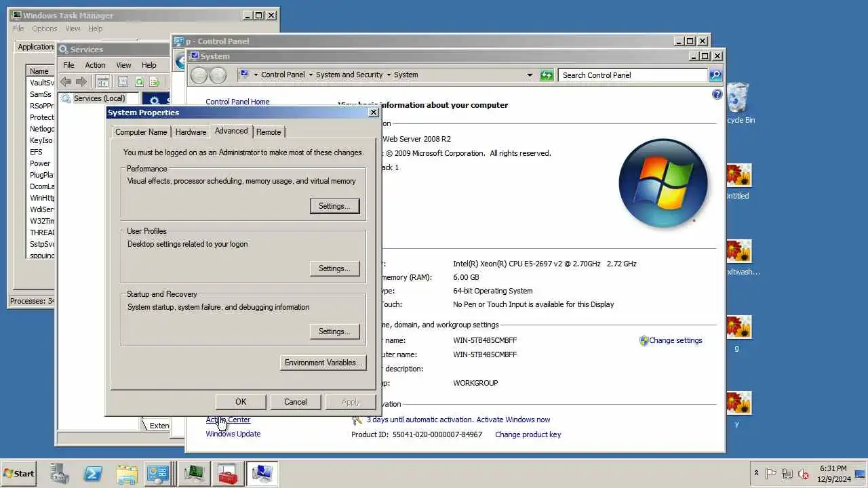Image resolution: width=868 pixels, height=488 pixels.
Task: Click the Change settings link
Action: [675, 340]
